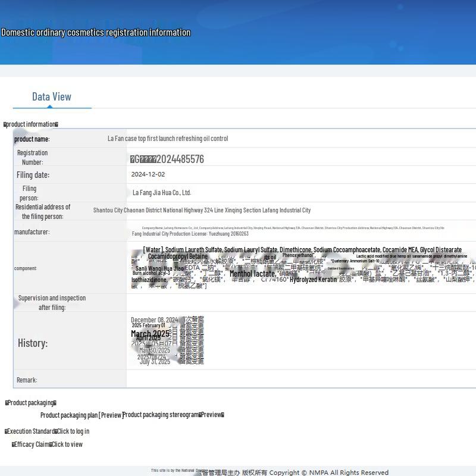Screen dimensions: 476x476
Task: Select the July 31, 2025 history entry
Action: (x=155, y=362)
